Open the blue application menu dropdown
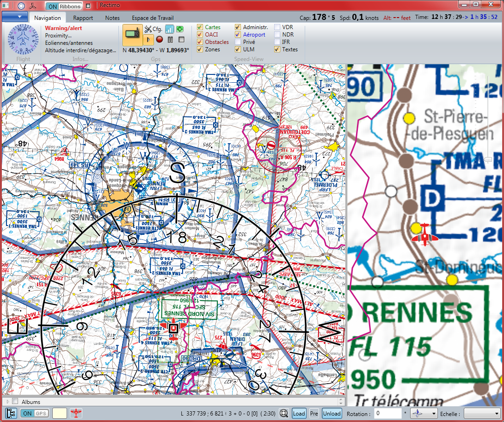Viewport: 504px width, 422px height. coord(15,16)
